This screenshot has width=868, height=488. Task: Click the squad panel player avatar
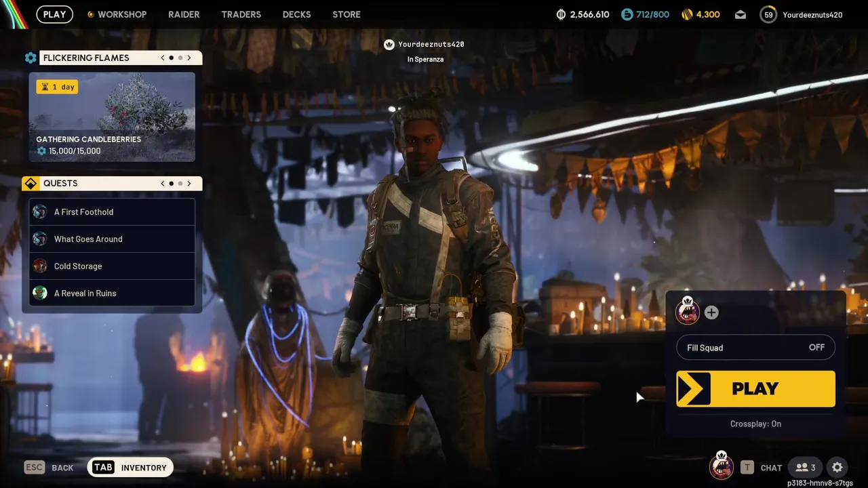(688, 311)
